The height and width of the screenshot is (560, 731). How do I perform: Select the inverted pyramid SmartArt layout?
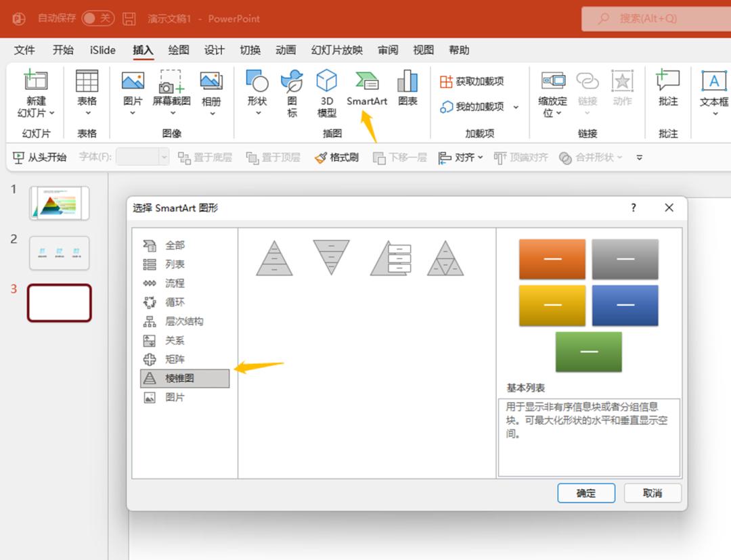pos(331,258)
